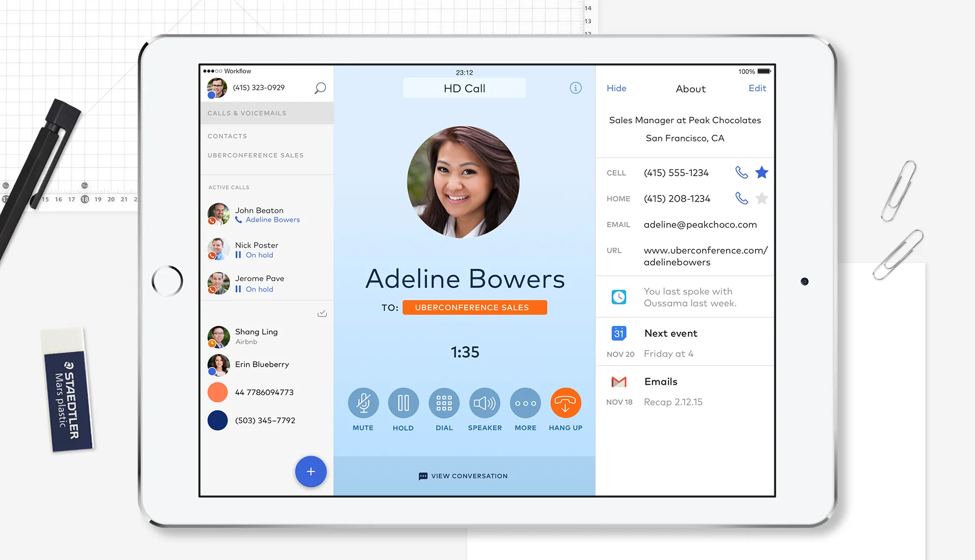This screenshot has width=975, height=560.
Task: Open the uberconference.com/adelinebowers URL
Action: pos(706,256)
